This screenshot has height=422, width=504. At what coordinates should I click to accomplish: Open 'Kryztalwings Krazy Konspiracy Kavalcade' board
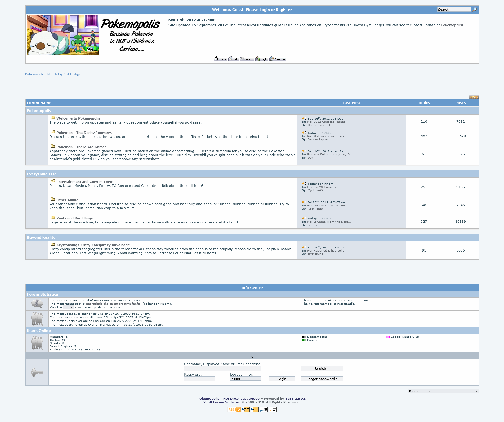[x=93, y=245]
